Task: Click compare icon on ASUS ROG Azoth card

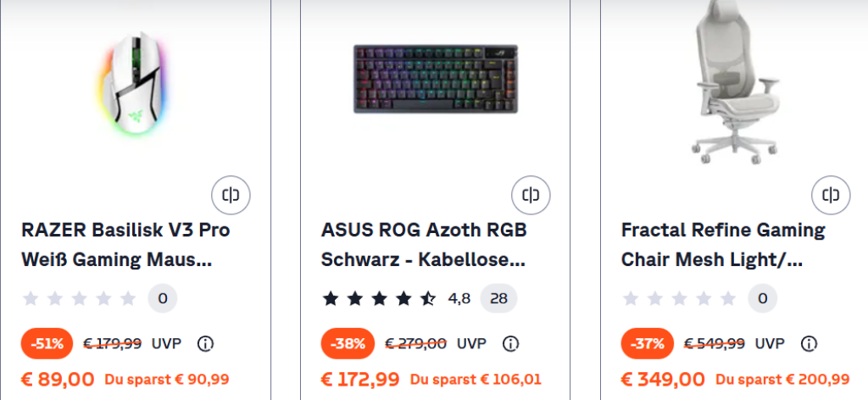Action: [x=531, y=196]
